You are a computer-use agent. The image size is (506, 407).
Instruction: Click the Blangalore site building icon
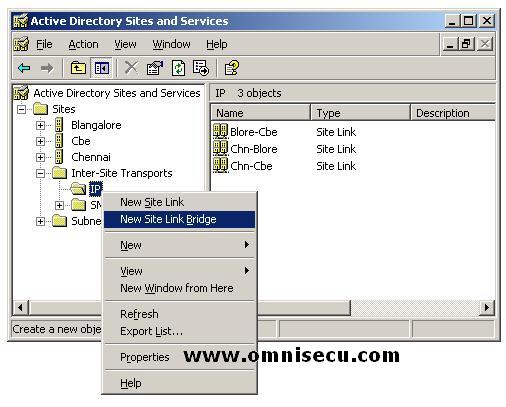pyautogui.click(x=59, y=125)
